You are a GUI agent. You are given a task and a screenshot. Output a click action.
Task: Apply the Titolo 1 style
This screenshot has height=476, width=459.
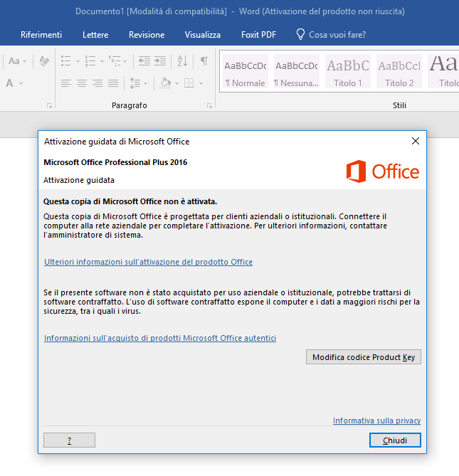tap(348, 71)
